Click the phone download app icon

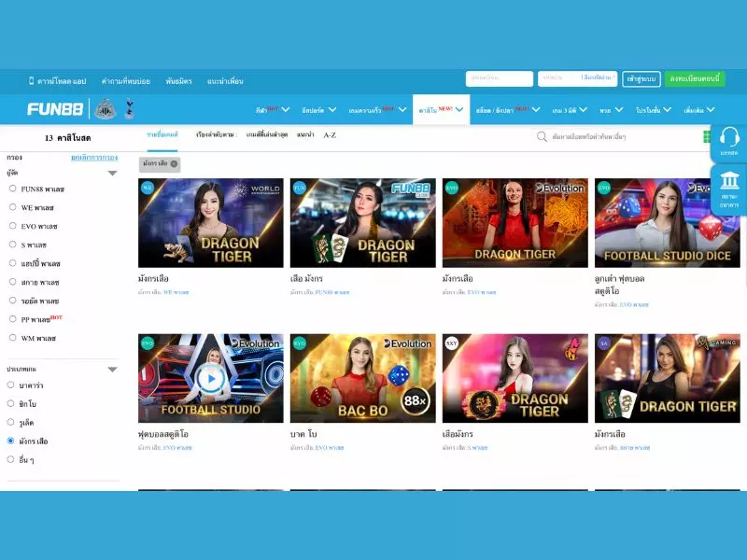tap(31, 81)
